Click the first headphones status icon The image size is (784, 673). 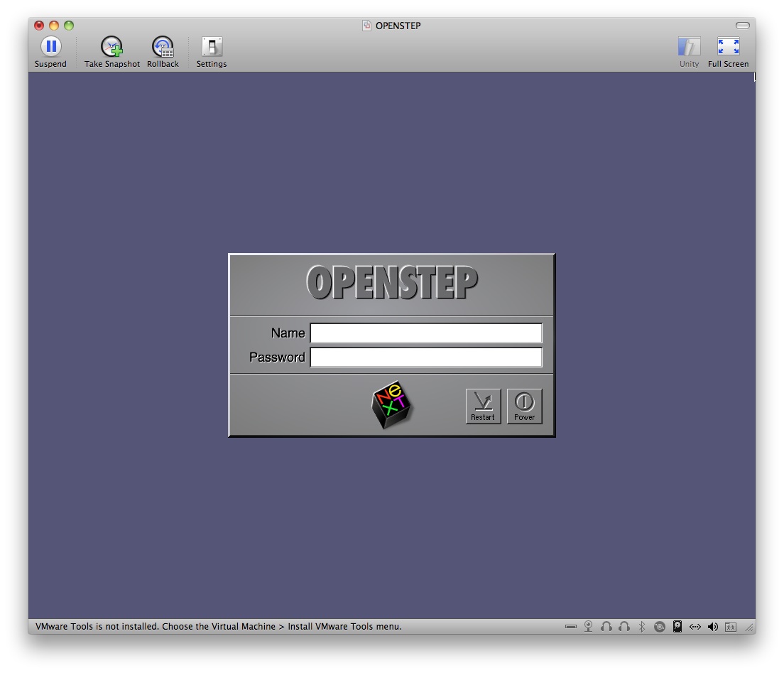[x=606, y=627]
